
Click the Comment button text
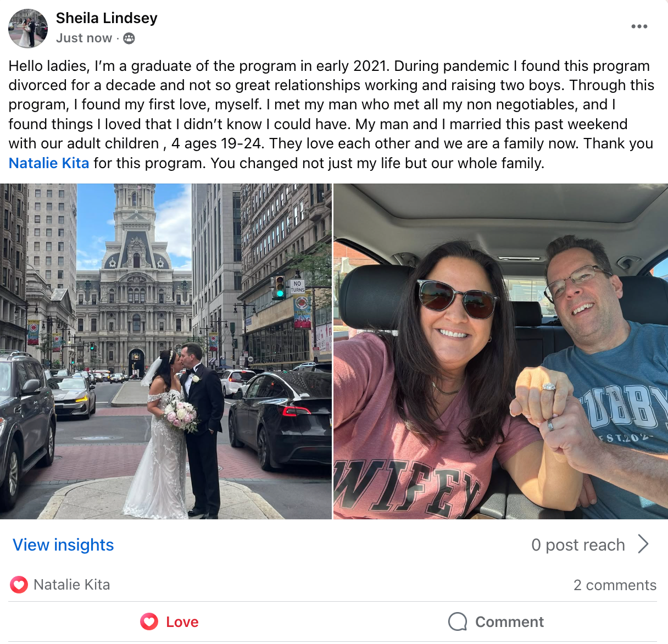[x=509, y=621]
